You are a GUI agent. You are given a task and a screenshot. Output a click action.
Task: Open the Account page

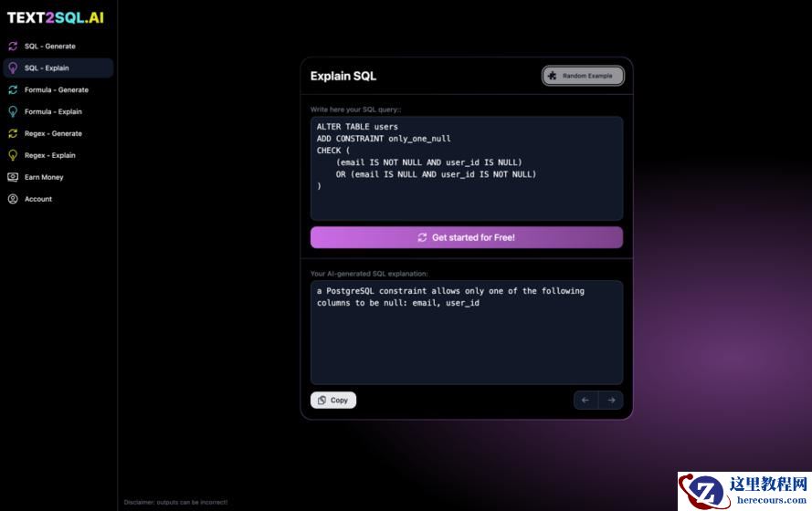(x=58, y=199)
